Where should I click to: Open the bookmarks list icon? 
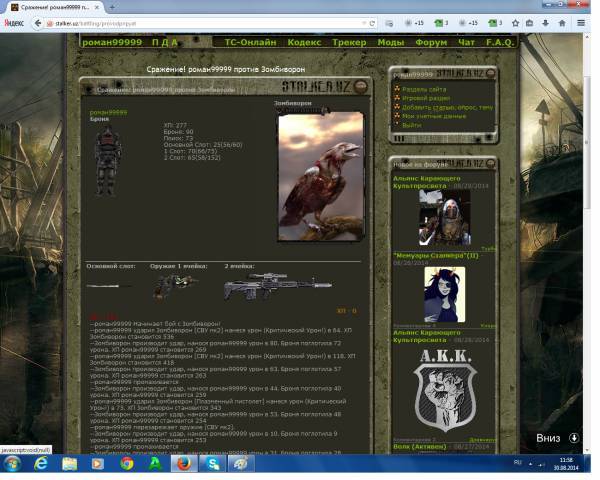click(530, 23)
